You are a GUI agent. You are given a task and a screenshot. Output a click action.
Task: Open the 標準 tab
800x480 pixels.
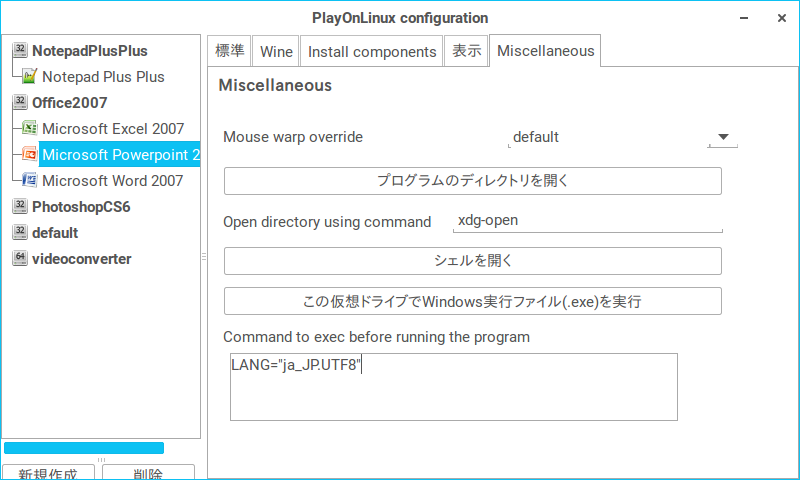tap(230, 51)
